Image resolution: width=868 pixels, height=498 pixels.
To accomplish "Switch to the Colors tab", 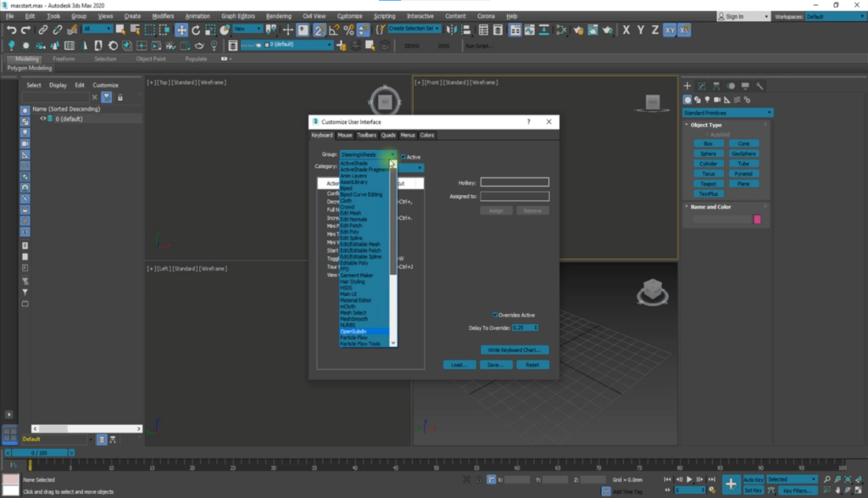I will click(x=427, y=135).
